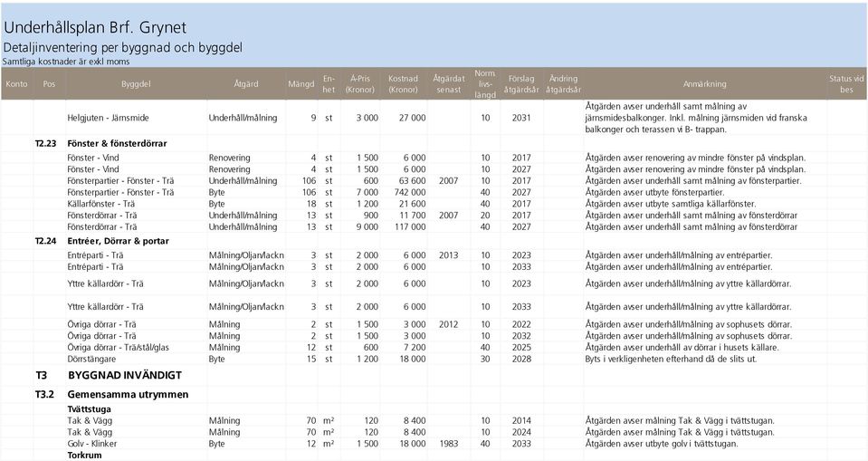Select cost cell '742 000'
The image size is (868, 461).
pyautogui.click(x=410, y=192)
